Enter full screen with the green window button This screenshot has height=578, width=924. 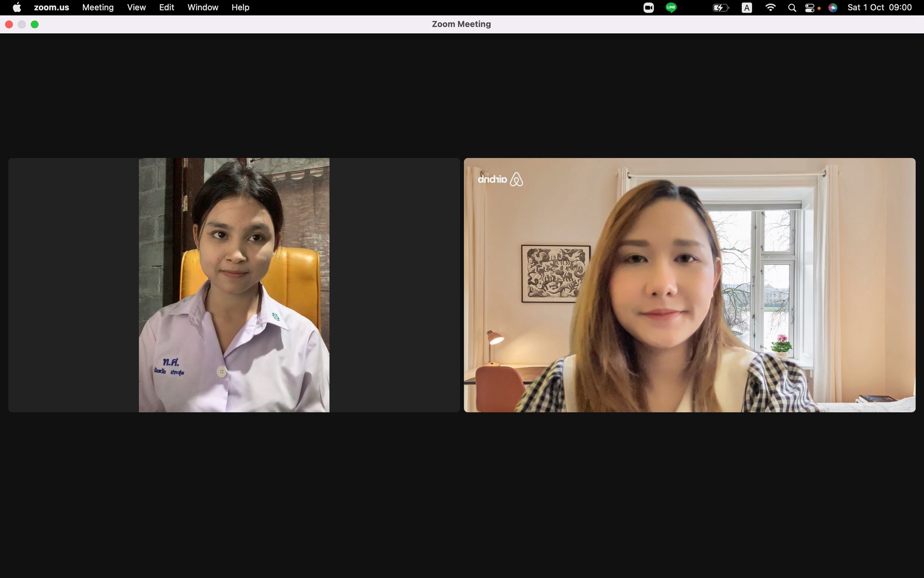pyautogui.click(x=35, y=24)
